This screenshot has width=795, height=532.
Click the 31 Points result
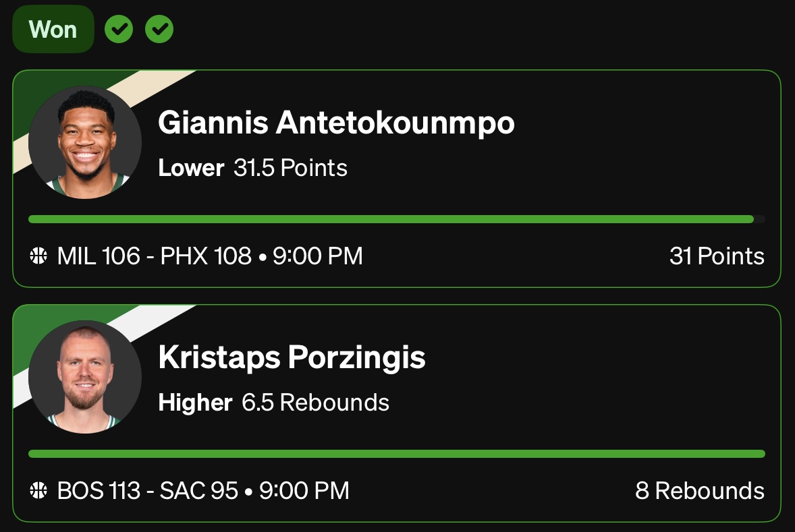click(x=717, y=256)
